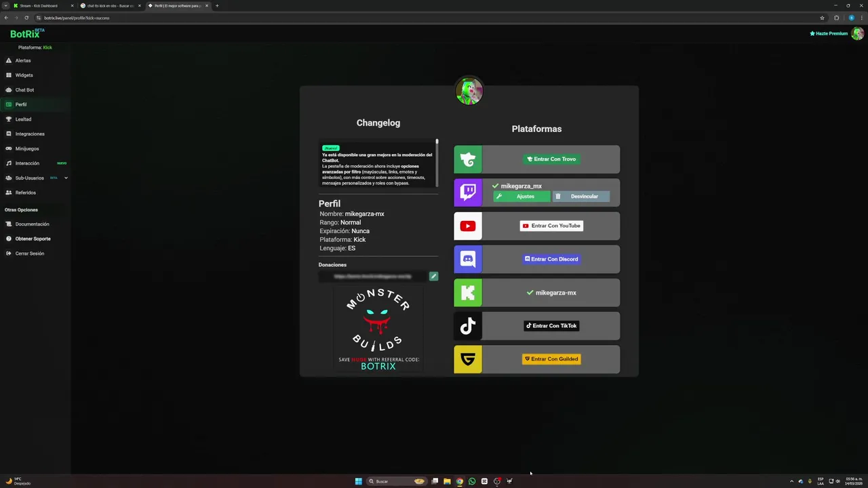Click the Twitch platform icon
The height and width of the screenshot is (488, 868).
coord(468,192)
